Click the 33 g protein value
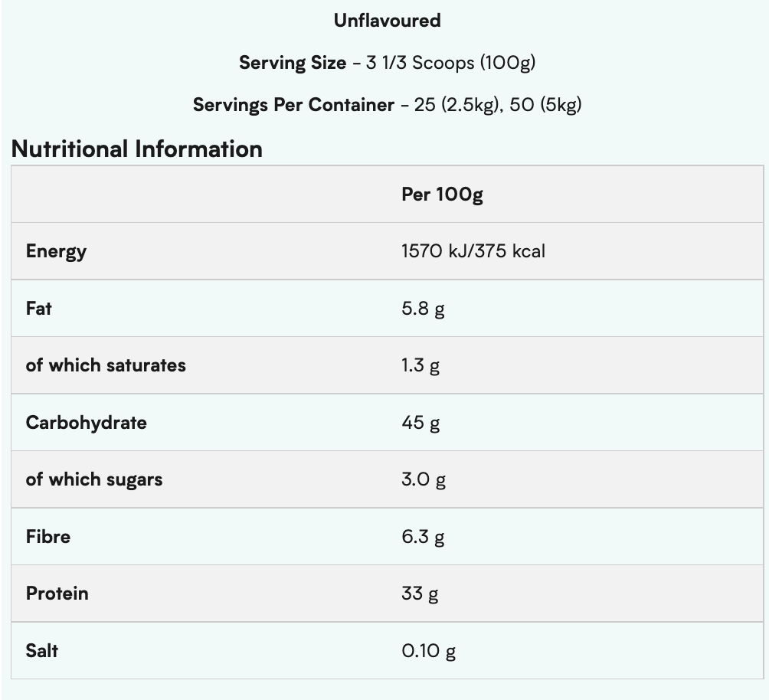 [x=420, y=594]
